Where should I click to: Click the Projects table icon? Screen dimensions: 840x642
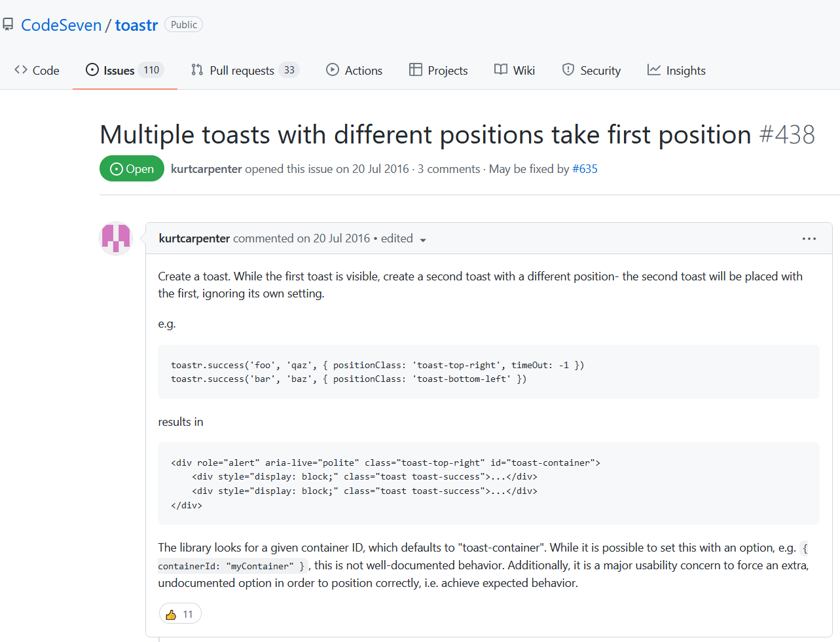[x=416, y=69]
